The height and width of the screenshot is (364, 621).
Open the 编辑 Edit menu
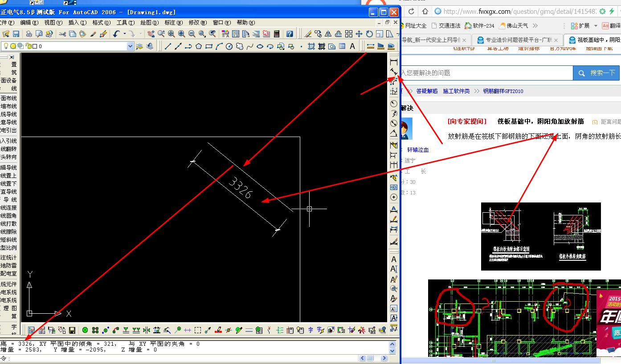[x=29, y=22]
